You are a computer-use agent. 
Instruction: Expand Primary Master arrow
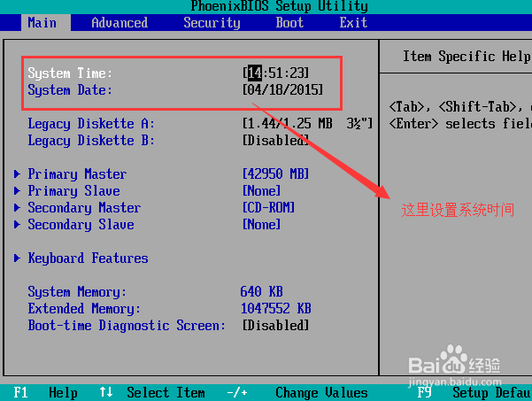17,174
